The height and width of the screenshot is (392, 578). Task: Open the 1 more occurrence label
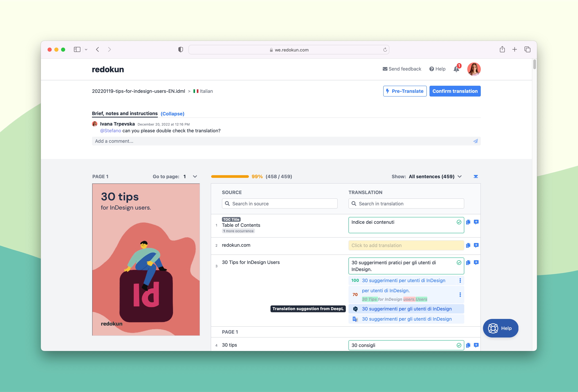(238, 231)
